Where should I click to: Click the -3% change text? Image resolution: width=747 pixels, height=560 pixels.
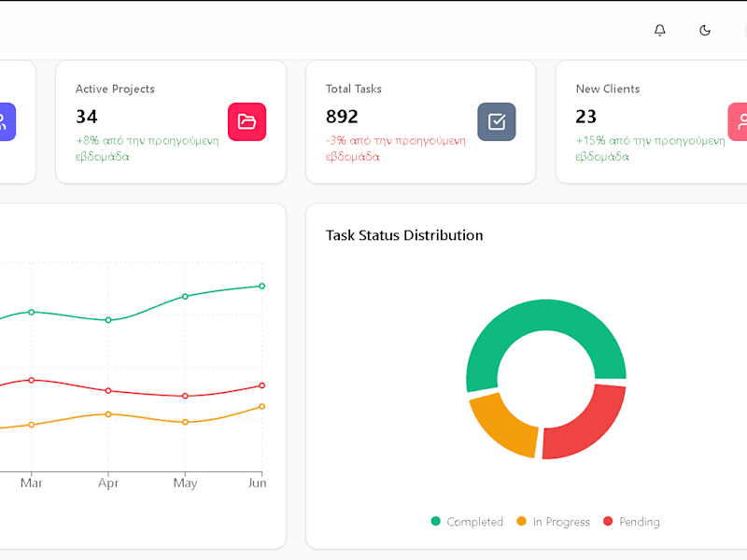(395, 148)
